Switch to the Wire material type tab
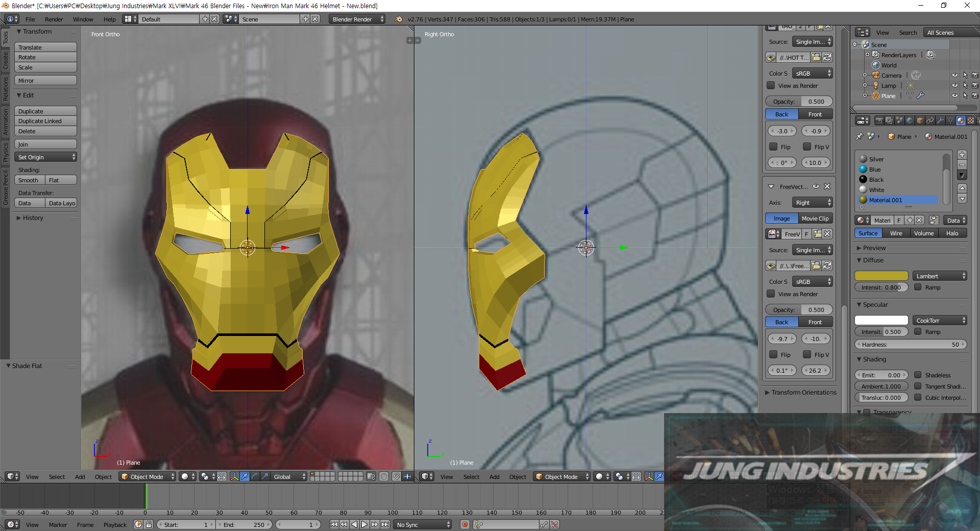980x531 pixels. (896, 233)
